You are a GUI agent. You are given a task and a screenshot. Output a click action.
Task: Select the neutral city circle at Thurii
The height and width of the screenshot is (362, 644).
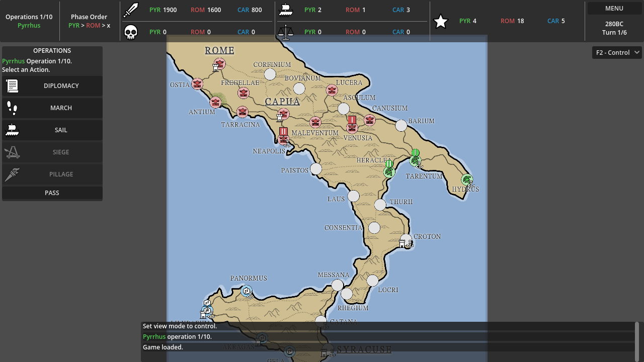[380, 205]
